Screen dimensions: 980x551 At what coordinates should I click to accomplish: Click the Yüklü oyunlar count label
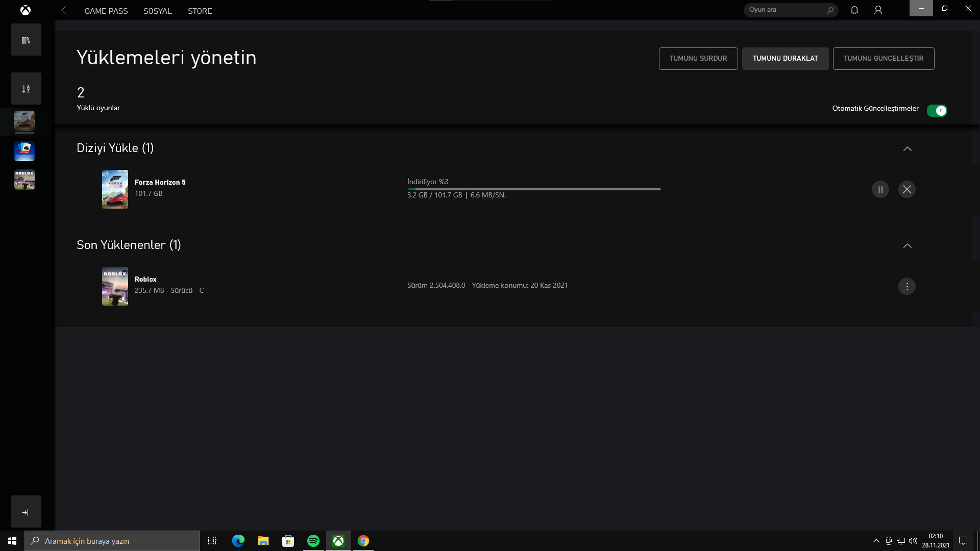click(x=99, y=108)
